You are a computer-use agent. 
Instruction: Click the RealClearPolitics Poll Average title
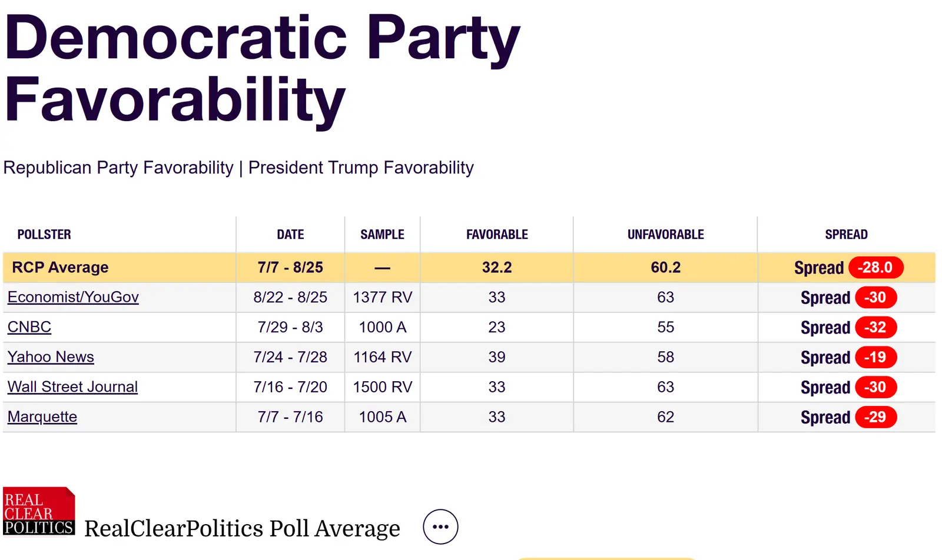point(242,528)
